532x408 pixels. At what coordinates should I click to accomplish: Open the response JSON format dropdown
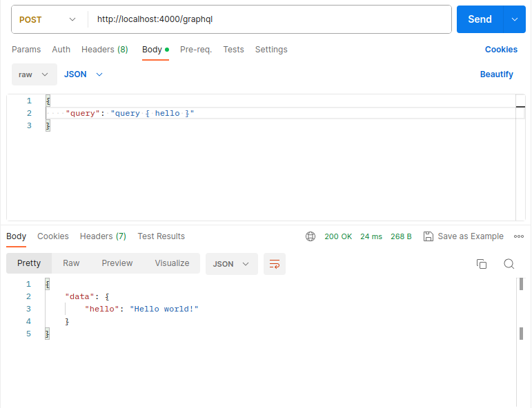(x=232, y=264)
